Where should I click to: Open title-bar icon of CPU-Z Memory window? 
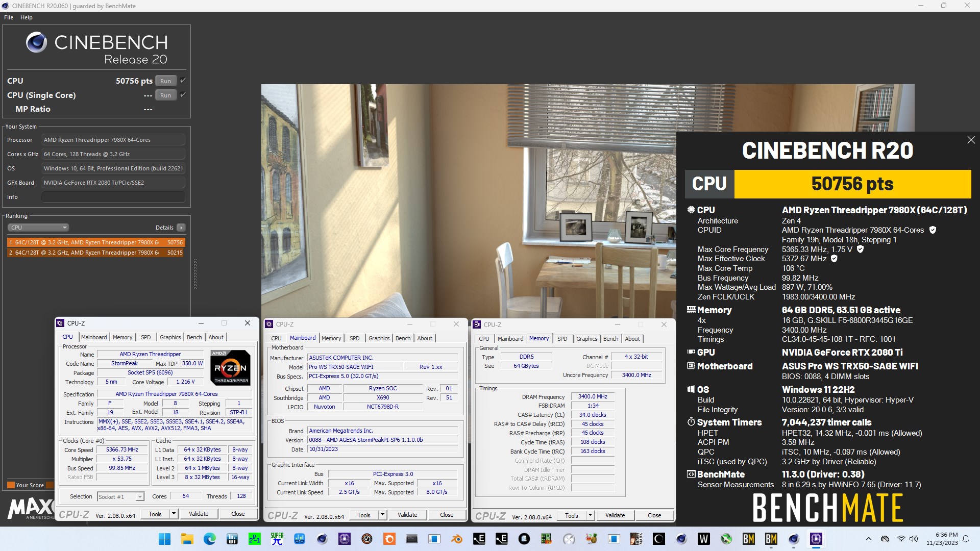[x=477, y=324]
